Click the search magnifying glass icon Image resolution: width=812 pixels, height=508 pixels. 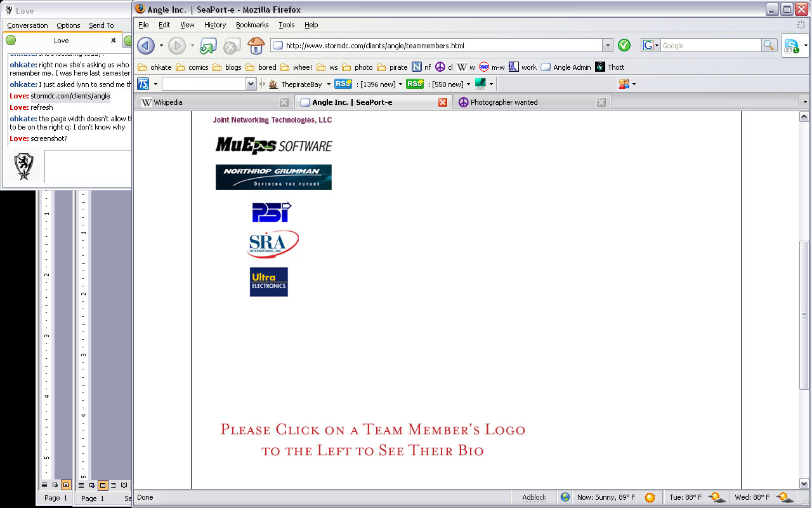coord(769,45)
